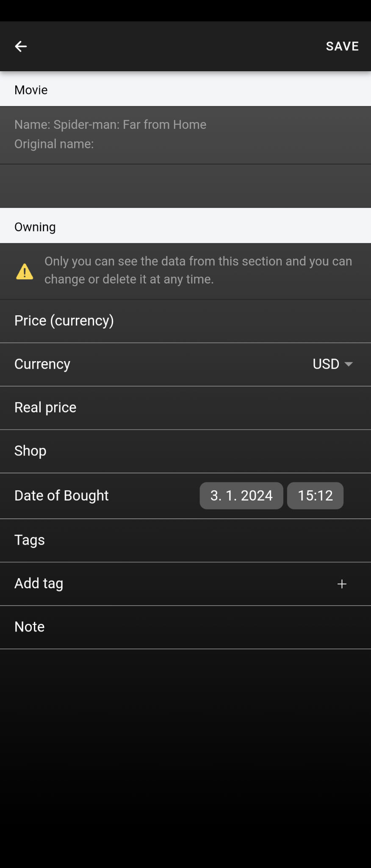Tap the Date of Bought label
This screenshot has height=868, width=371.
(62, 495)
